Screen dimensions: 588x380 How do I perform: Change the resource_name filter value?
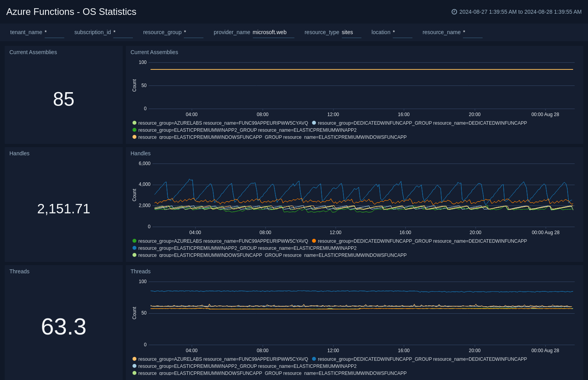coord(473,33)
